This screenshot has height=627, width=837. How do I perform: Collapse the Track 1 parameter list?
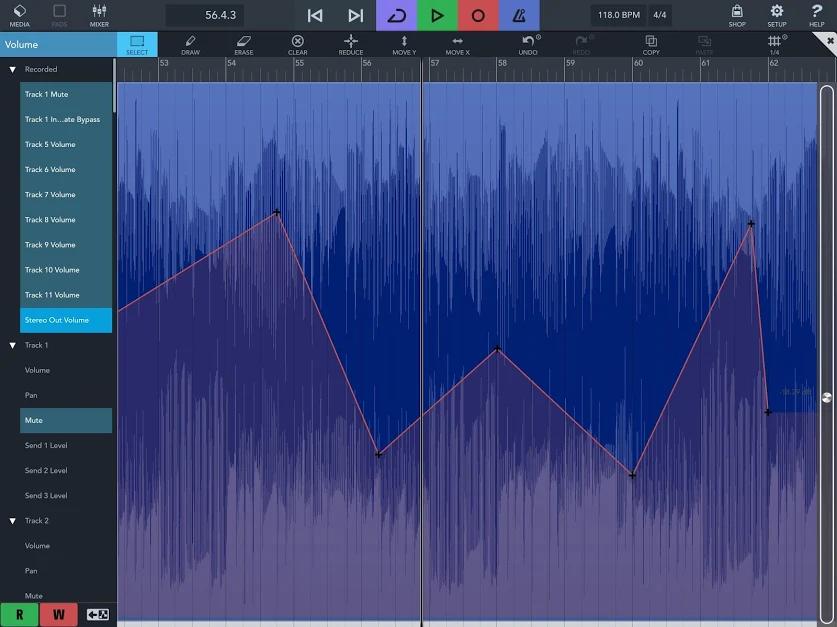pos(12,345)
